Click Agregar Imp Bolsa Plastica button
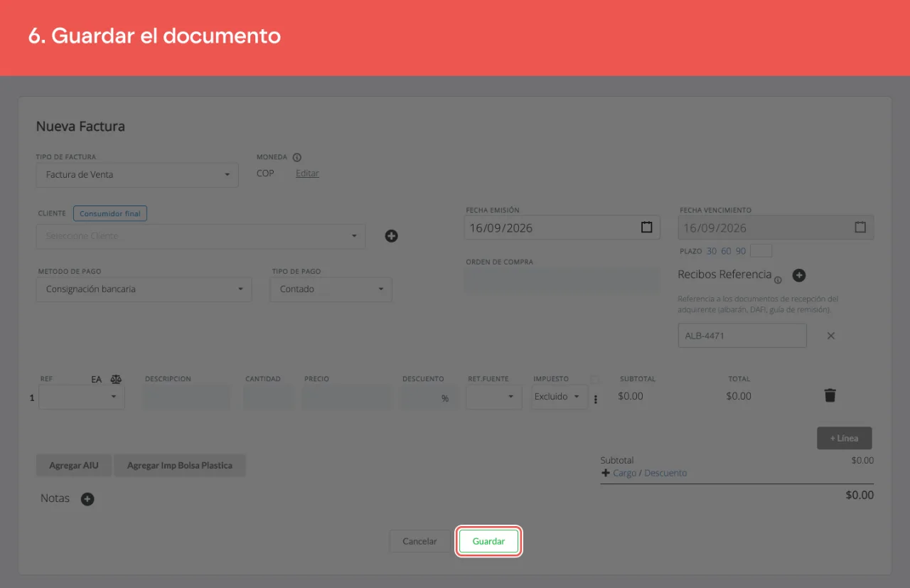 tap(180, 466)
